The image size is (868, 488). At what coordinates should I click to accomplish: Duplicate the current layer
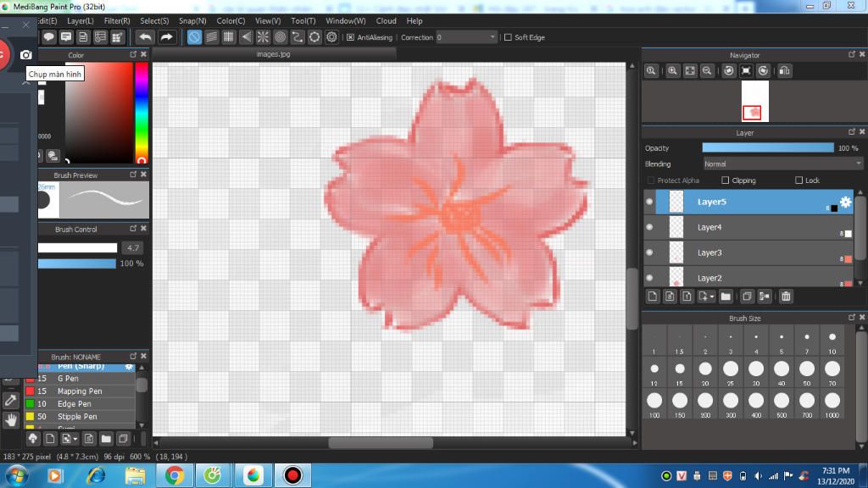pos(747,297)
